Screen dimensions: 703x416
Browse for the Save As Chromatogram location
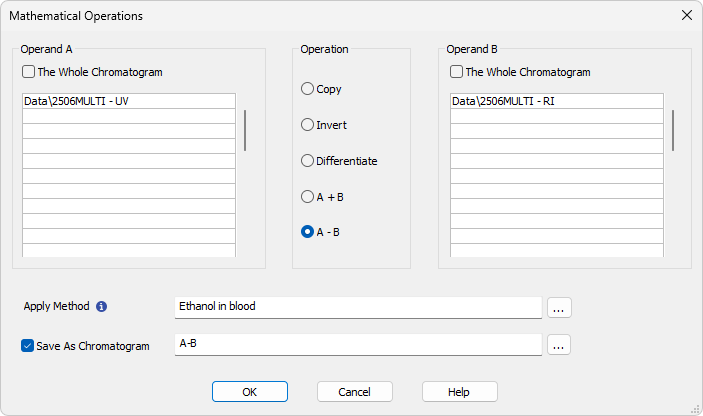pyautogui.click(x=559, y=345)
